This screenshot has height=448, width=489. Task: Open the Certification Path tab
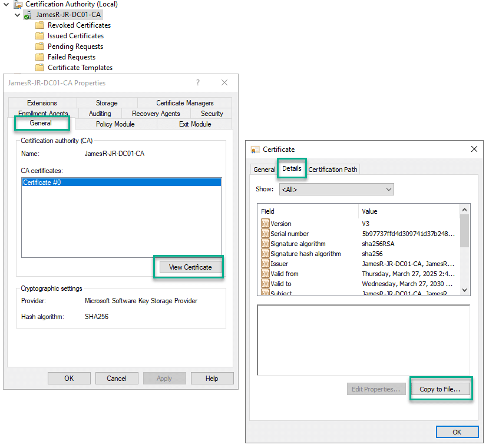coord(332,170)
